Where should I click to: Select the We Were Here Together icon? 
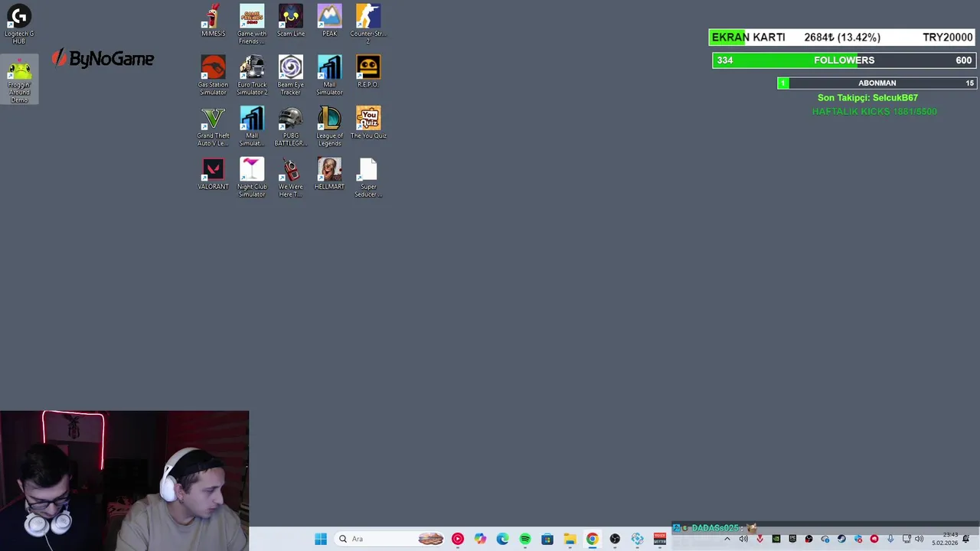pos(291,178)
